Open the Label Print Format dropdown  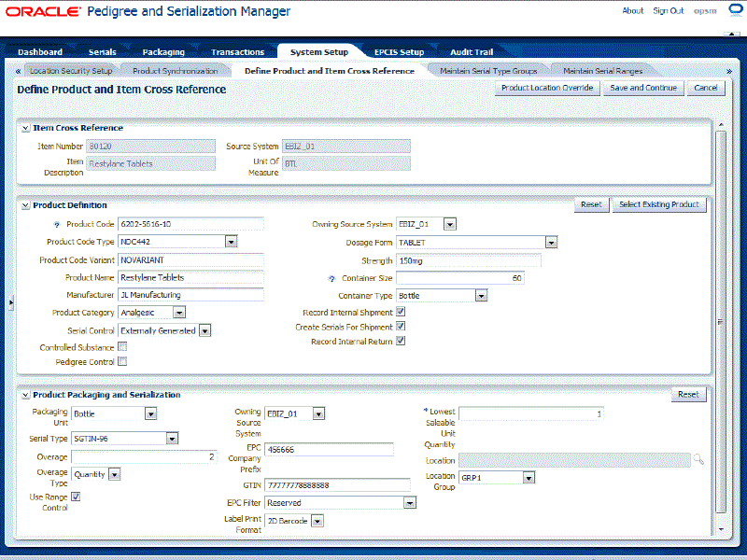tap(317, 522)
